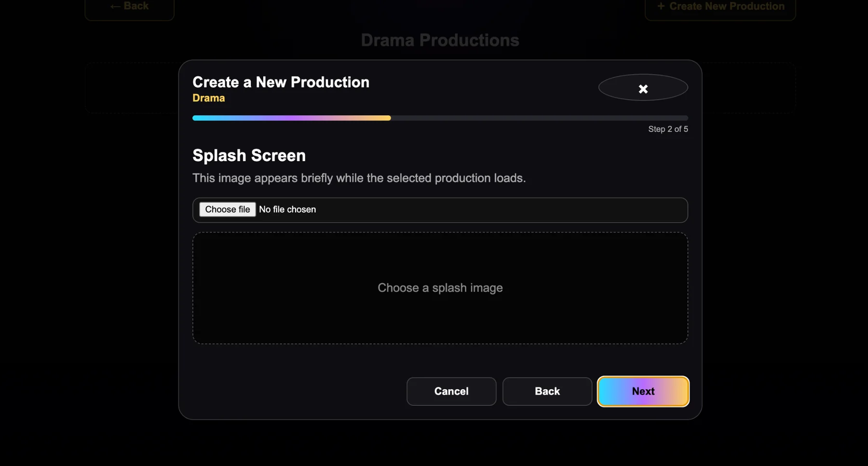Click the yellow 'Drama' subtitle
Viewport: 868px width, 466px height.
click(x=208, y=98)
